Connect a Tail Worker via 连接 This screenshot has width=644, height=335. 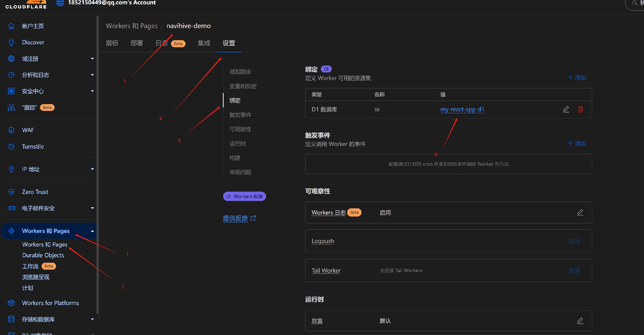pos(574,270)
